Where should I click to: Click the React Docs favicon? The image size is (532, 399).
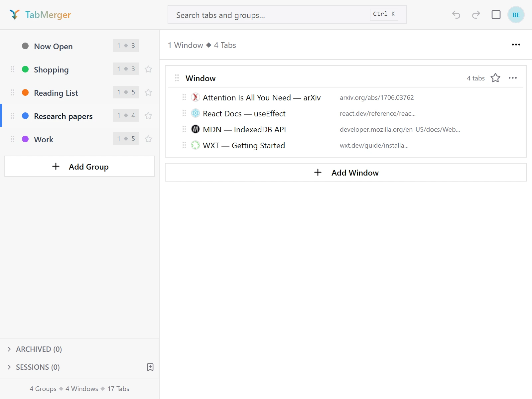coord(196,113)
